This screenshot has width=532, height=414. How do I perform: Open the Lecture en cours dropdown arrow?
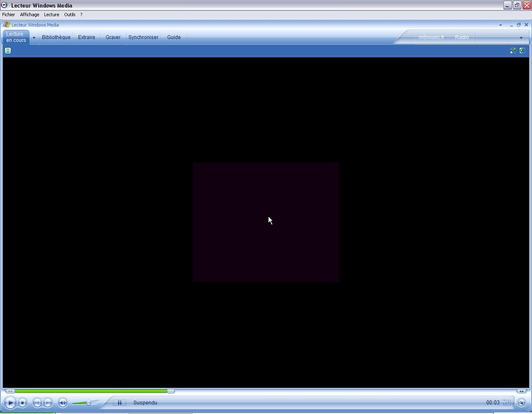pyautogui.click(x=33, y=37)
